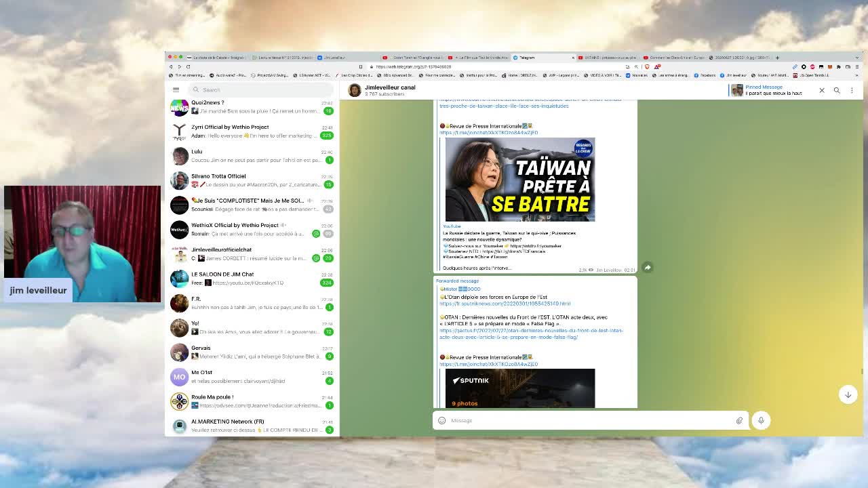Open the Sputnik 9 photos thumbnail
The width and height of the screenshot is (868, 488).
click(520, 388)
